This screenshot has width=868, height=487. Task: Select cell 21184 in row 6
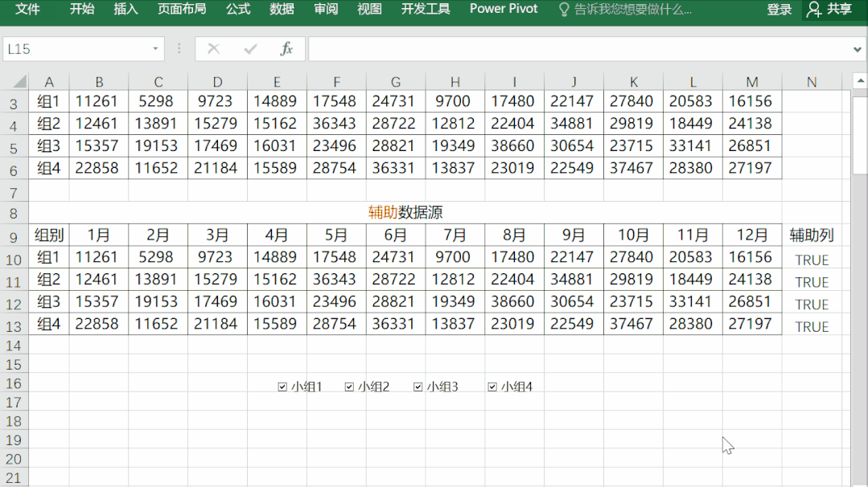pos(217,168)
